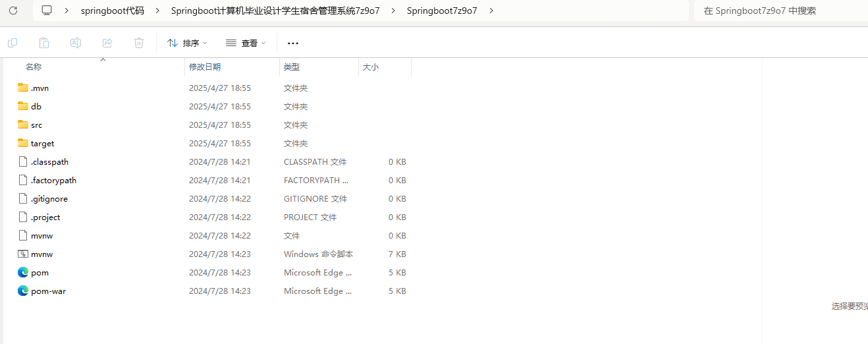Click the date 2025/4/27 18:55 of db folder
This screenshot has height=344, width=868.
tap(219, 106)
